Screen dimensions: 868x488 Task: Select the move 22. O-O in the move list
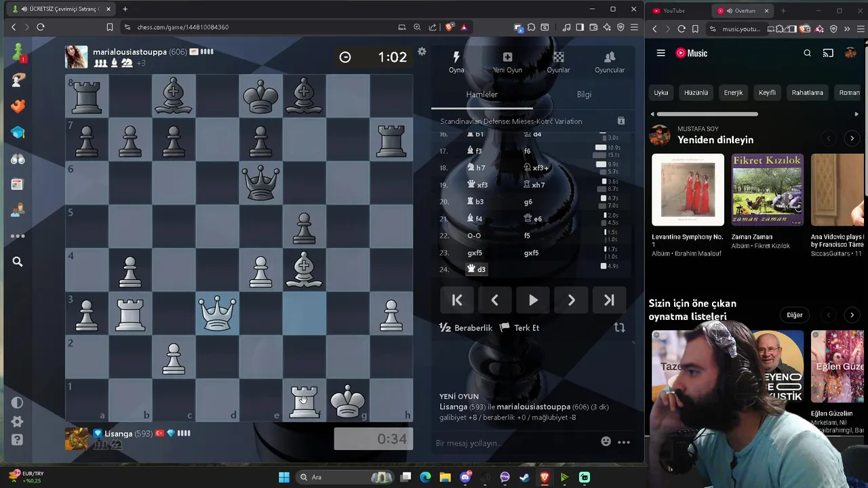474,236
